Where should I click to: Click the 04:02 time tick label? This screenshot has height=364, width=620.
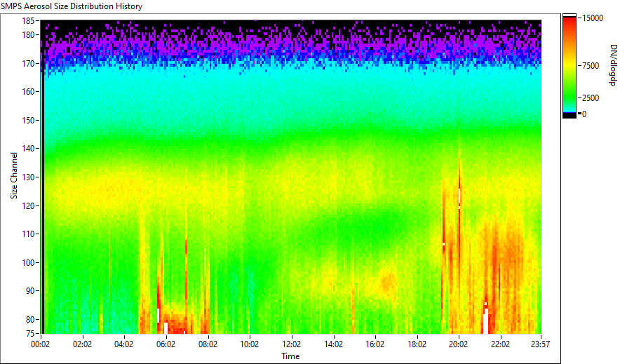tap(124, 344)
